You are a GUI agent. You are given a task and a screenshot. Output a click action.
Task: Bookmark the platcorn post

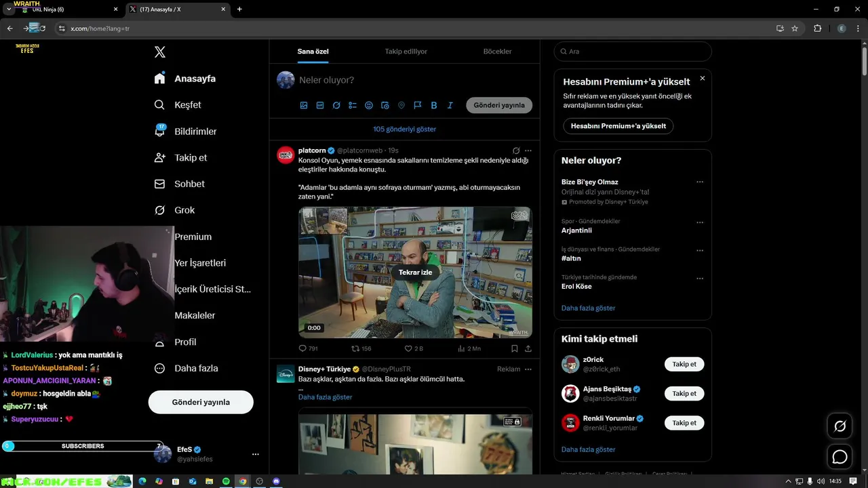click(x=515, y=348)
